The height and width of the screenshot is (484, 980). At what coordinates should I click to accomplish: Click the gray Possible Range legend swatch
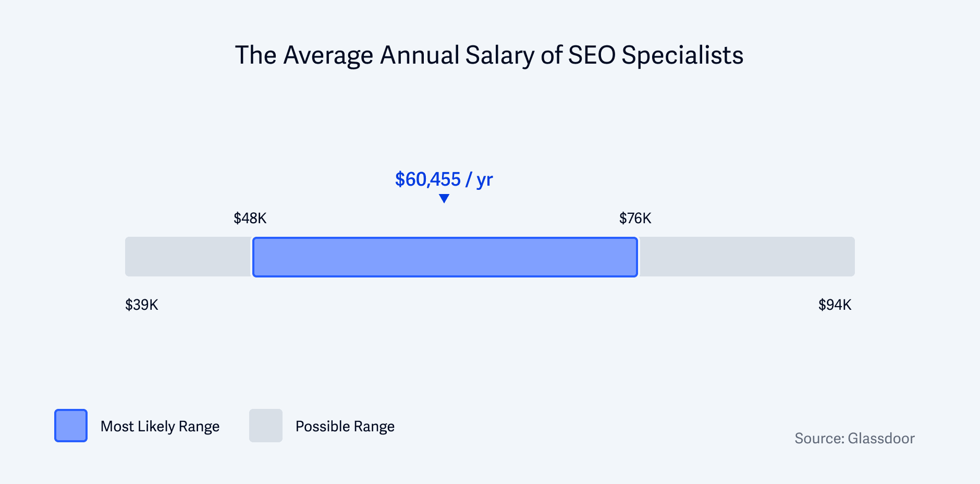(266, 426)
